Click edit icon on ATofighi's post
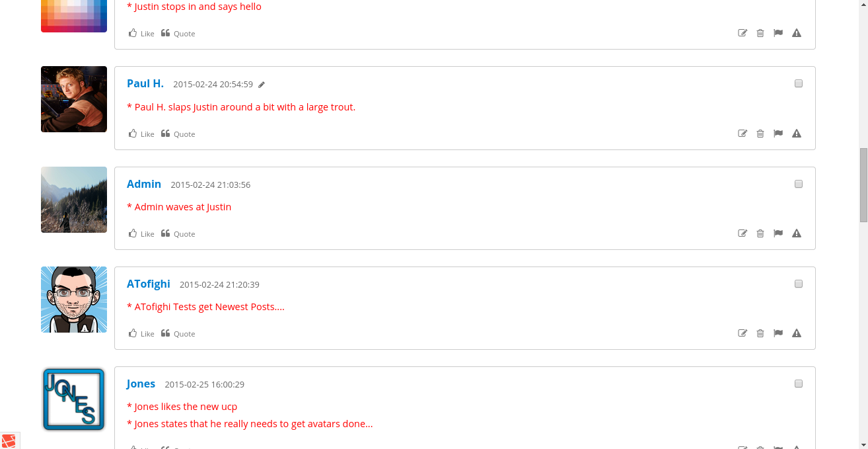The width and height of the screenshot is (868, 449). [x=742, y=333]
